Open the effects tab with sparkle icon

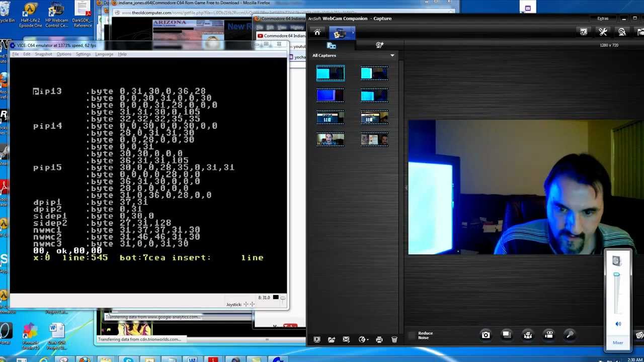380,45
